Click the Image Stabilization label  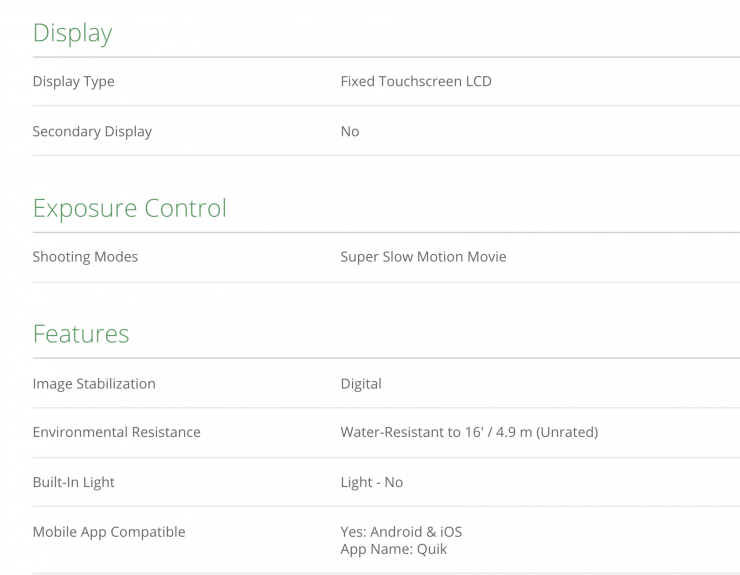94,383
